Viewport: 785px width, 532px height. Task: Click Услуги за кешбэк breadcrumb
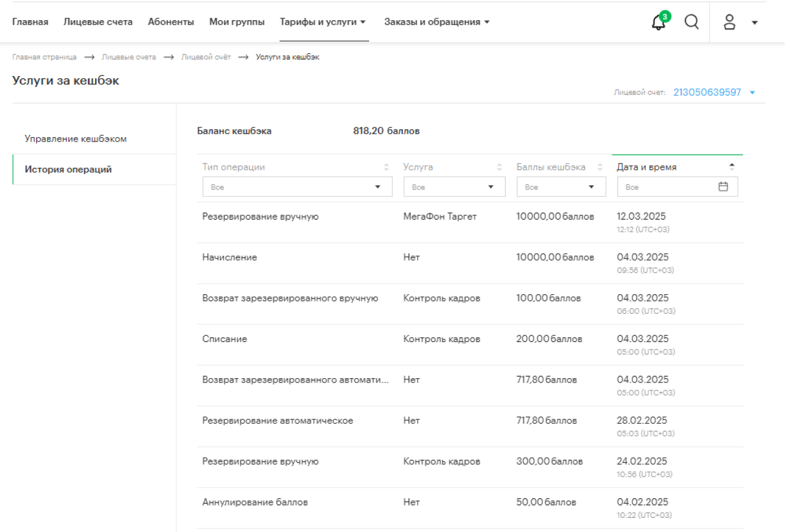pyautogui.click(x=287, y=57)
